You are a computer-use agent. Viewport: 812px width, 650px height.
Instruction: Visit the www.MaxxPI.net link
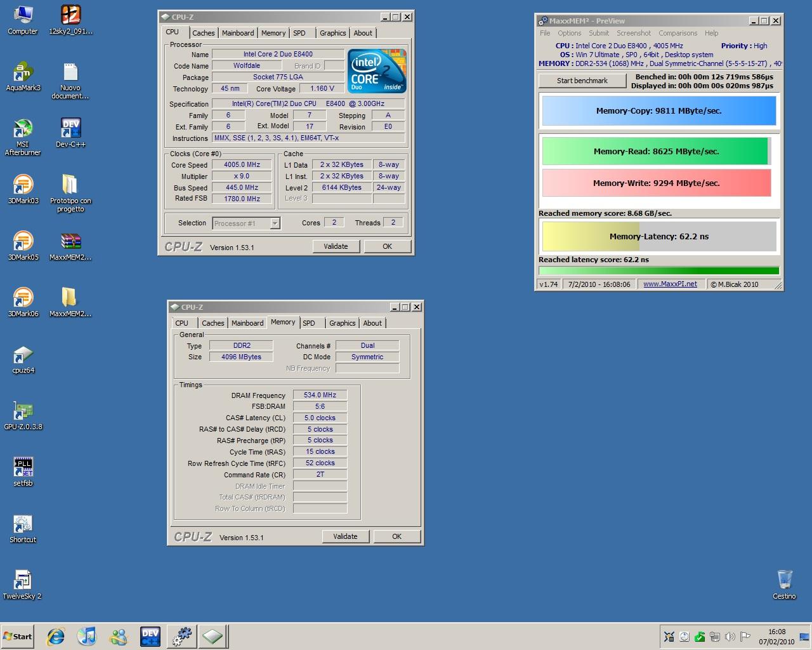click(x=670, y=284)
